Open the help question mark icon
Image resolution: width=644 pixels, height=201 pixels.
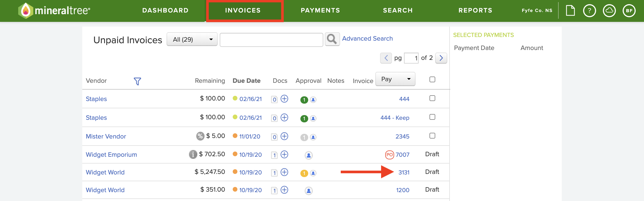[x=590, y=11]
